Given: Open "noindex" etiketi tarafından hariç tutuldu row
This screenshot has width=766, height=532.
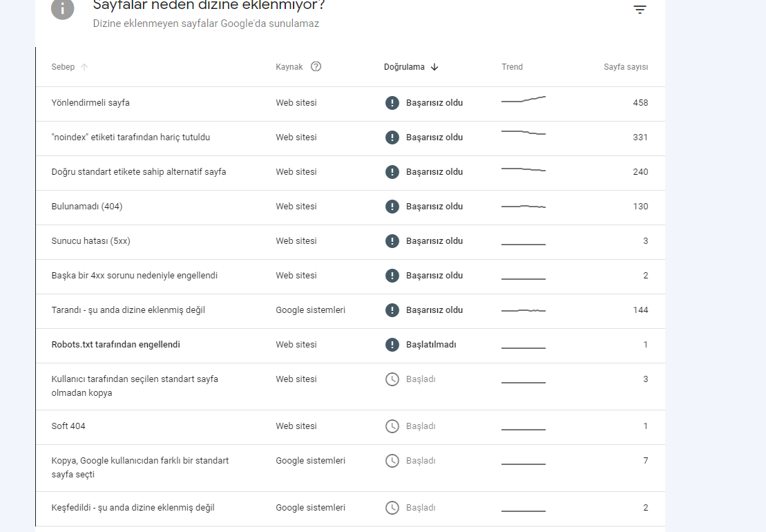Looking at the screenshot, I should click(x=351, y=137).
